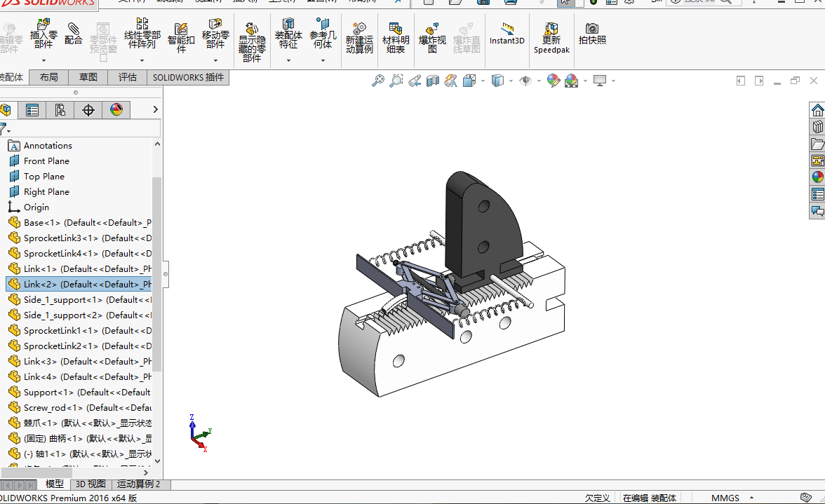This screenshot has height=504, width=825.
Task: Open dropdown under Insert Components
Action: (43, 60)
